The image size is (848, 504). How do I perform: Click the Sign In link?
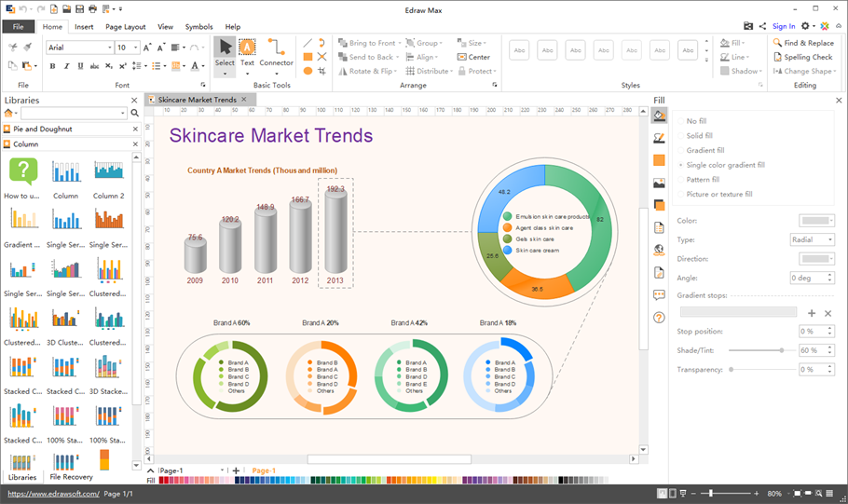[x=784, y=27]
